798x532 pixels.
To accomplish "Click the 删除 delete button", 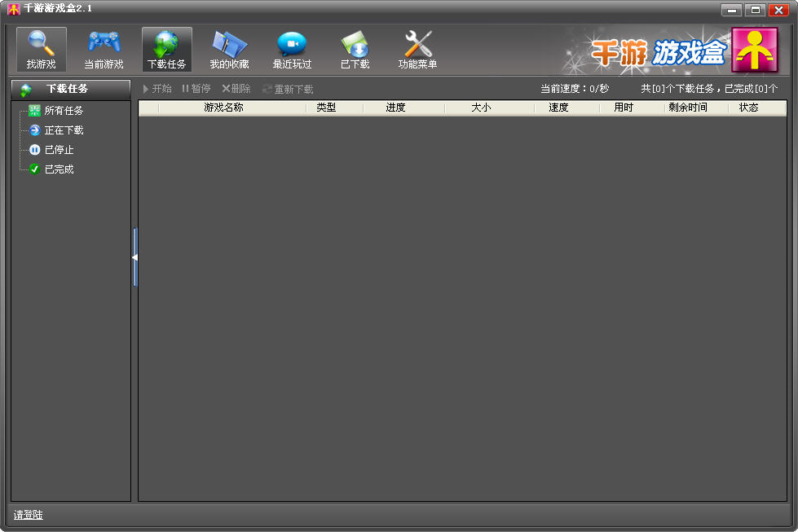I will click(x=236, y=89).
